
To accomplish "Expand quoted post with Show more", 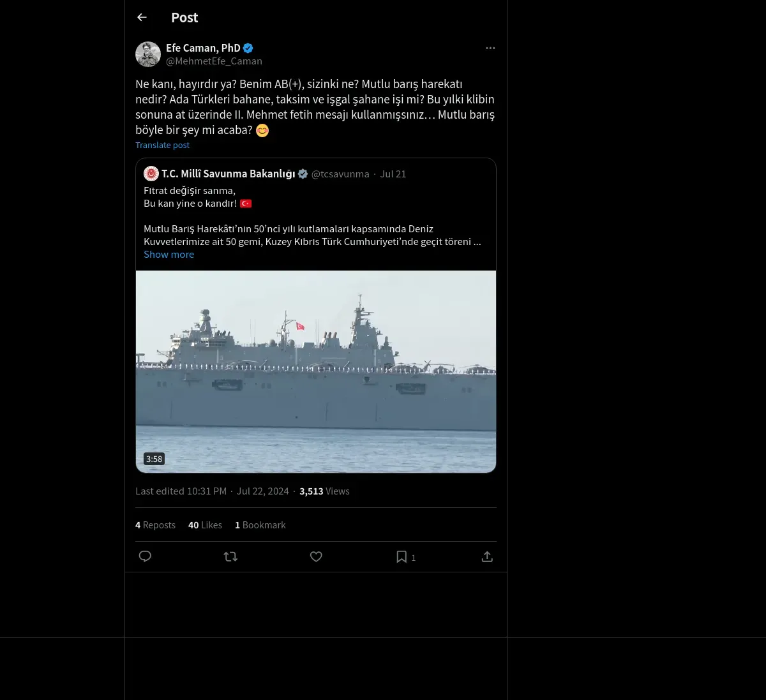I will tap(169, 255).
